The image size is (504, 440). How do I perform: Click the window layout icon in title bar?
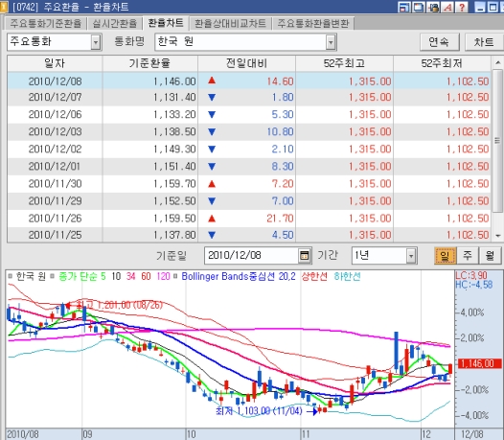pos(404,7)
